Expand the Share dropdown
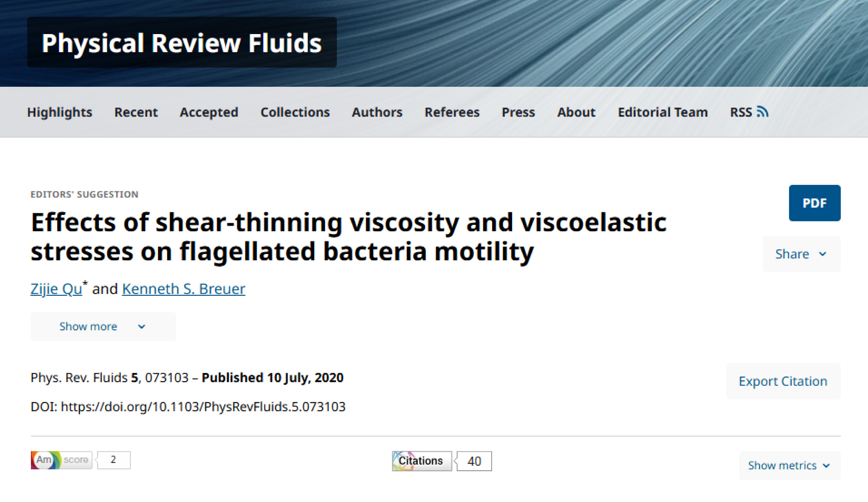Image resolution: width=868 pixels, height=502 pixels. 801,254
